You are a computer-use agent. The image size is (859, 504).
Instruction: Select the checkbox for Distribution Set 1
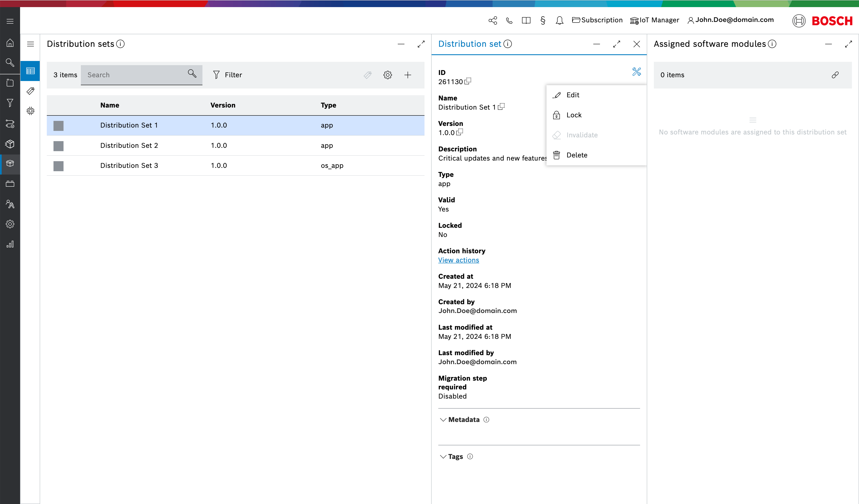[59, 126]
